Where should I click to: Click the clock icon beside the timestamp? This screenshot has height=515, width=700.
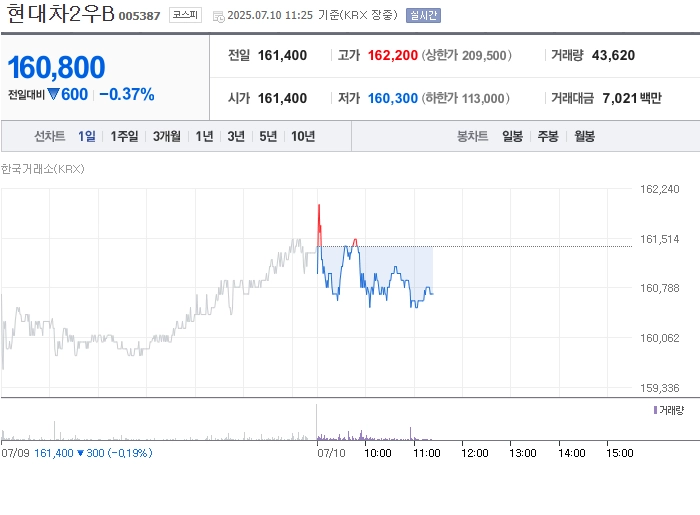pyautogui.click(x=218, y=17)
